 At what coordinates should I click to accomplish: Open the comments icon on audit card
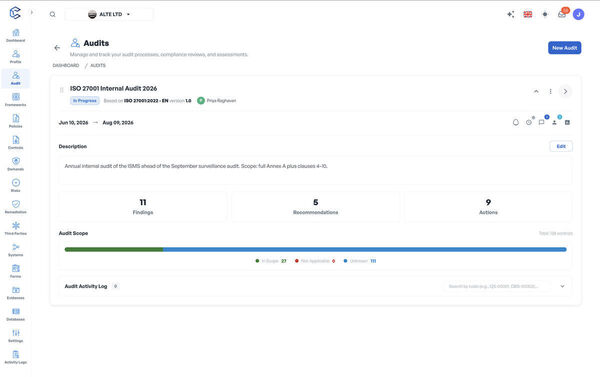click(541, 122)
